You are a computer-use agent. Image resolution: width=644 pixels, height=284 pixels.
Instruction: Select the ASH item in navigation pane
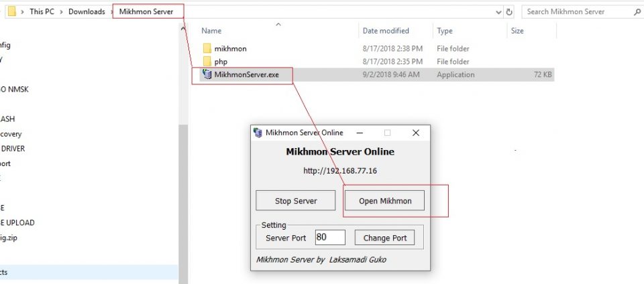[7, 119]
